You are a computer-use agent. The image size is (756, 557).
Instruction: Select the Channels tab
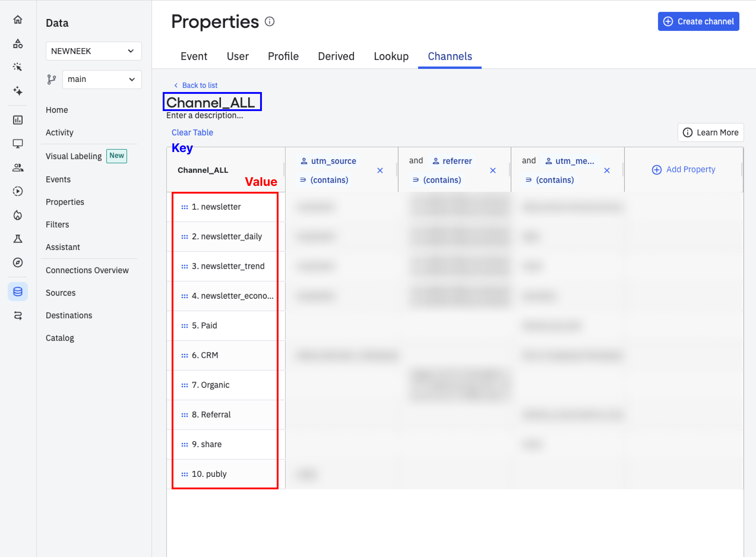450,56
